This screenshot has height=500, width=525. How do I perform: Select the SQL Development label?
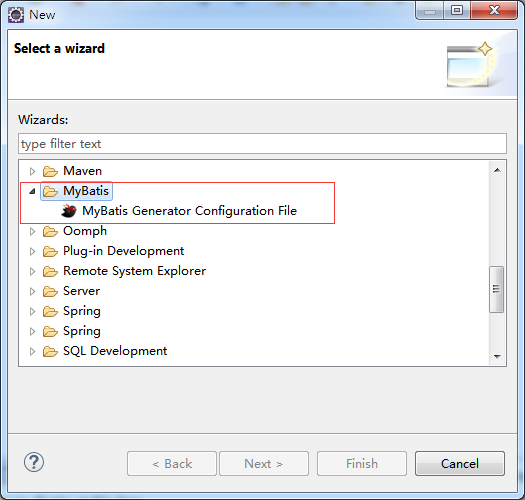(x=115, y=351)
